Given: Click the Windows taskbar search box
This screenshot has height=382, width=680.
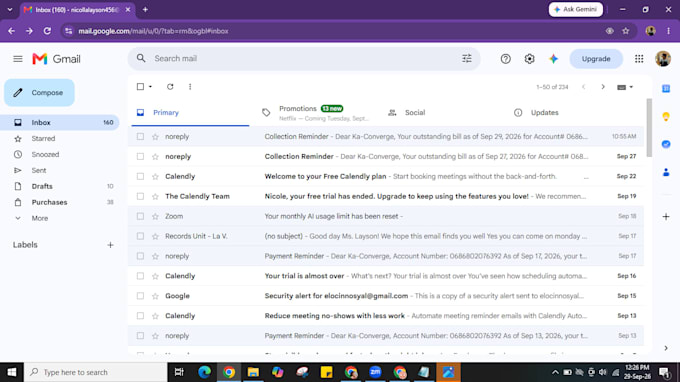Looking at the screenshot, I should 95,372.
